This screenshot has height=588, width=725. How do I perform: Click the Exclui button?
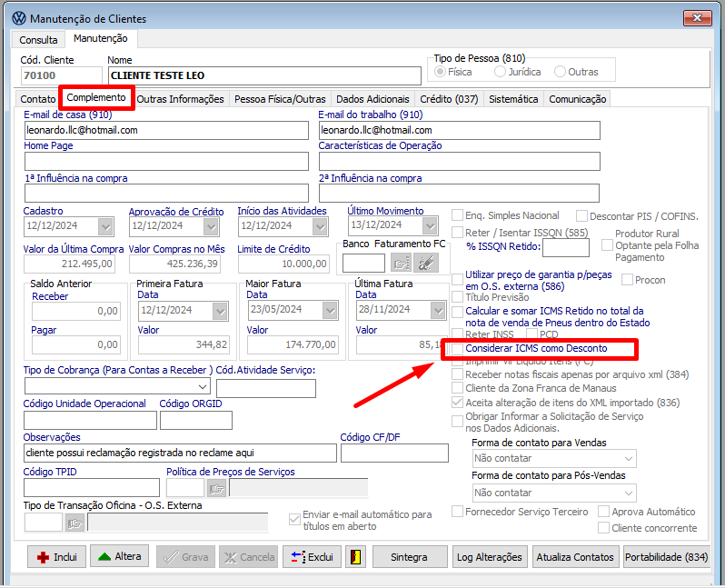313,557
